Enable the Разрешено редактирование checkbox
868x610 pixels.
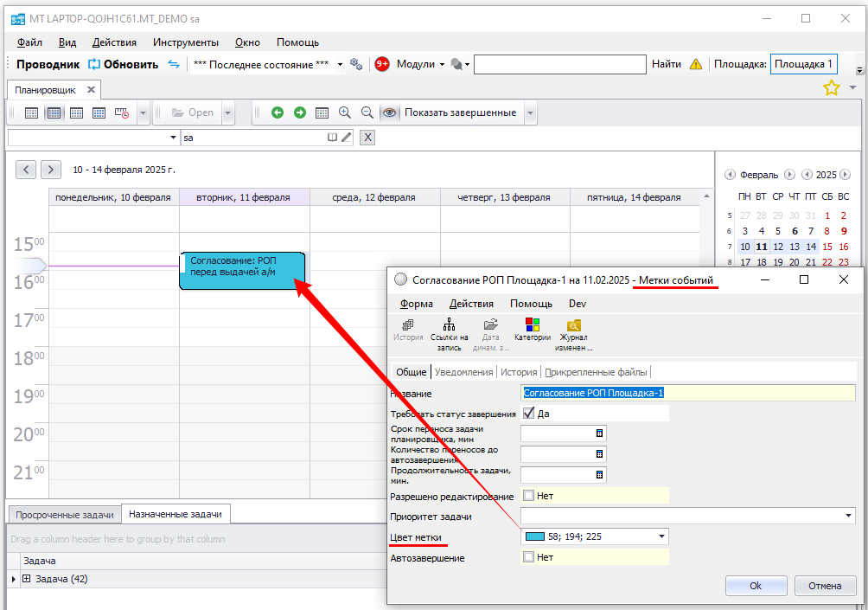[x=529, y=496]
